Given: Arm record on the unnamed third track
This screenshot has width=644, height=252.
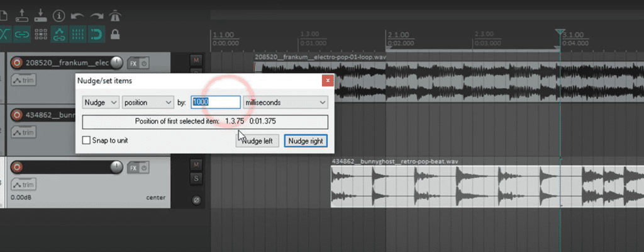Looking at the screenshot, I should coord(17,167).
